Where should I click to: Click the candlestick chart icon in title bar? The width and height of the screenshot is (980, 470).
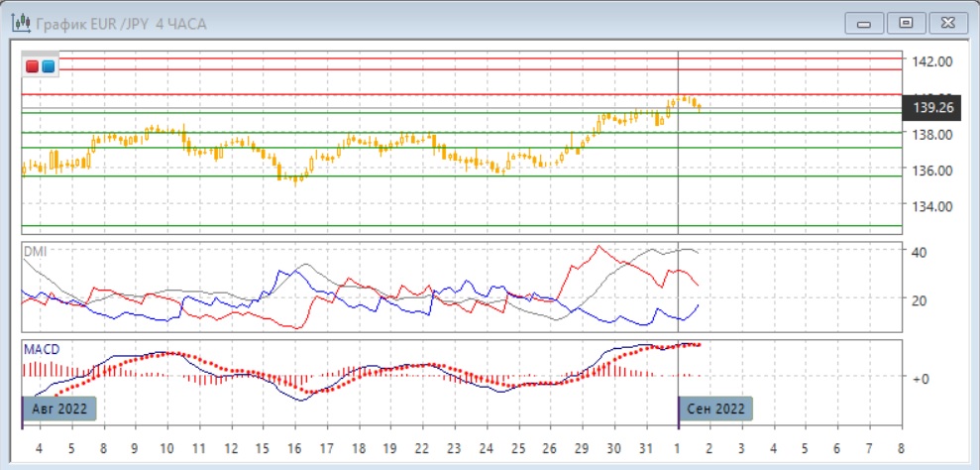click(19, 23)
